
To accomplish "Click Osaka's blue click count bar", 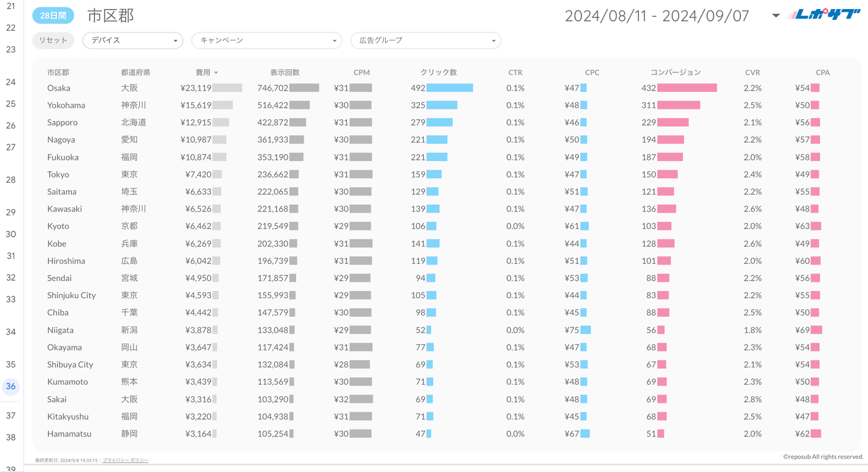I will [449, 88].
